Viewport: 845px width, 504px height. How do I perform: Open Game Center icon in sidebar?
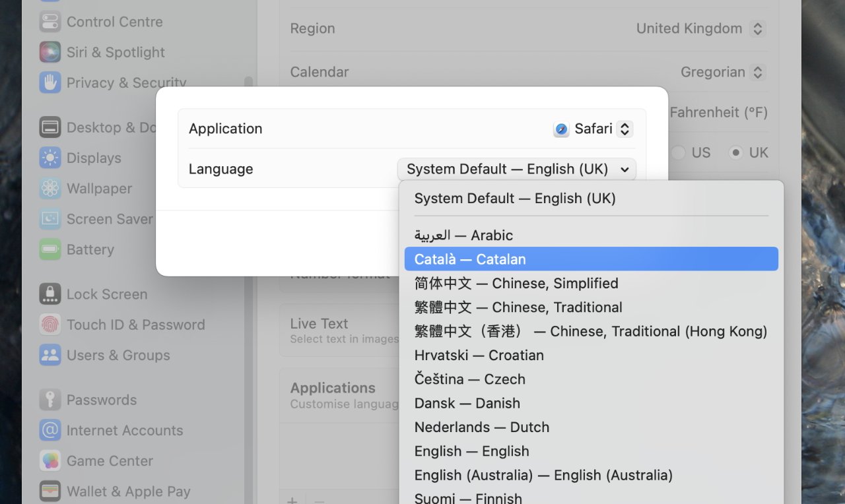pyautogui.click(x=50, y=460)
